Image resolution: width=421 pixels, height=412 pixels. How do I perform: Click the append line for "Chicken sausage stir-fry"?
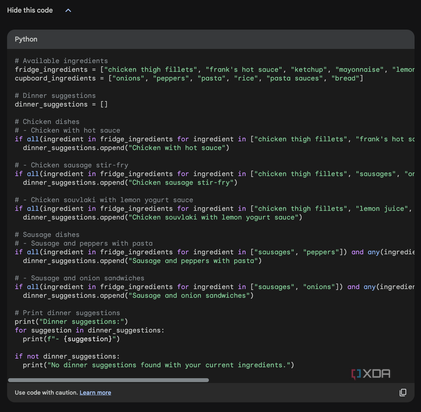(x=130, y=182)
